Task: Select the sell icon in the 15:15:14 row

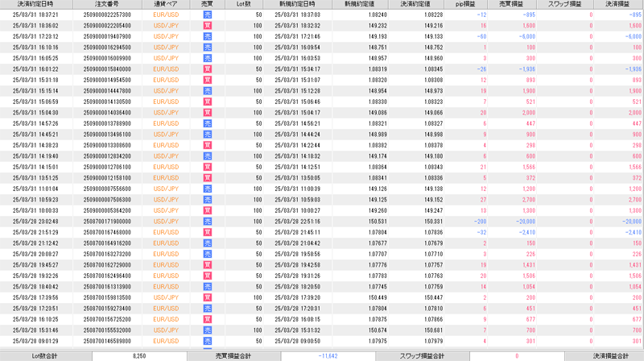Action: pyautogui.click(x=208, y=91)
